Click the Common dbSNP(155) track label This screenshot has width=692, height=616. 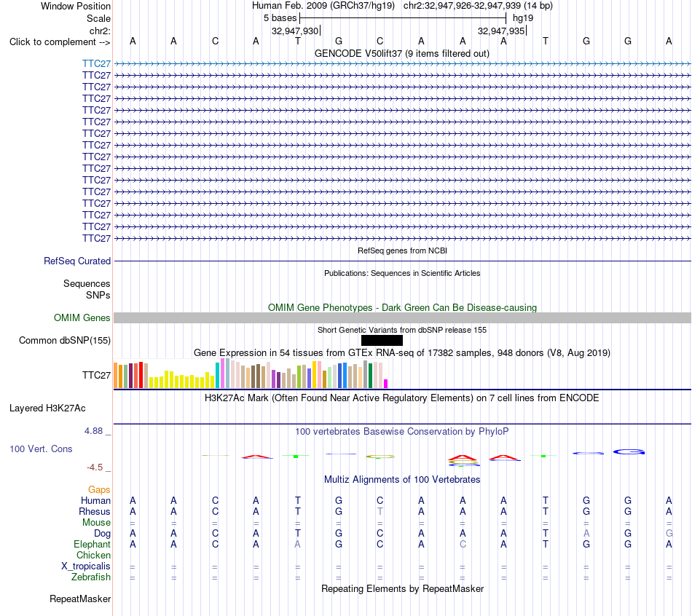click(x=64, y=340)
